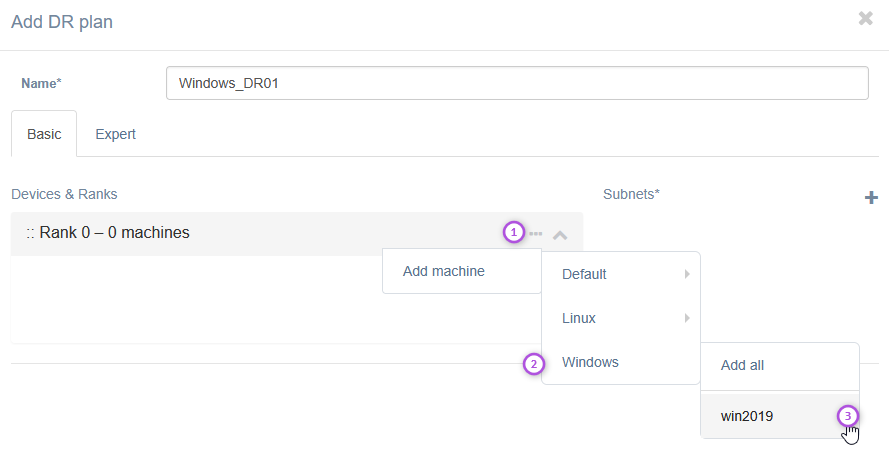Switch to the Expert tab
The height and width of the screenshot is (450, 889).
tap(115, 134)
